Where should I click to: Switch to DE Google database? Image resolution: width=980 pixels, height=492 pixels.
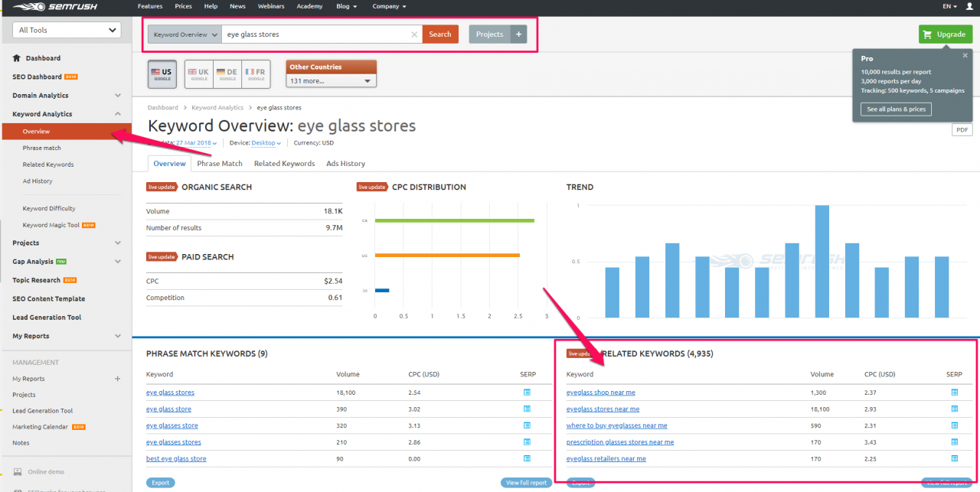click(x=227, y=74)
